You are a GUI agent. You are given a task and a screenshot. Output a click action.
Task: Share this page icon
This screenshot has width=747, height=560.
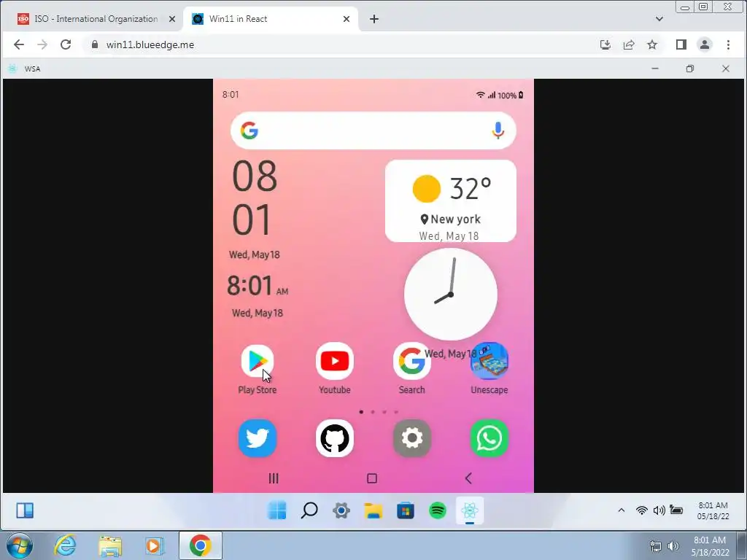point(629,44)
